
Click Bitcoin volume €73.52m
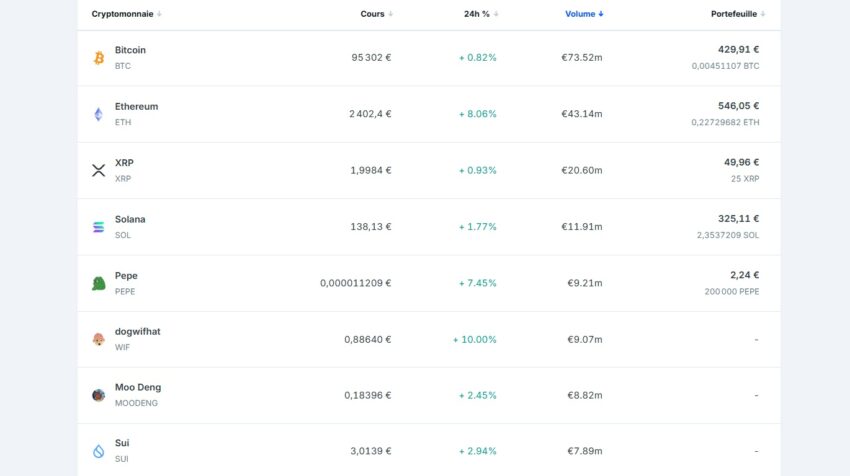(x=582, y=57)
